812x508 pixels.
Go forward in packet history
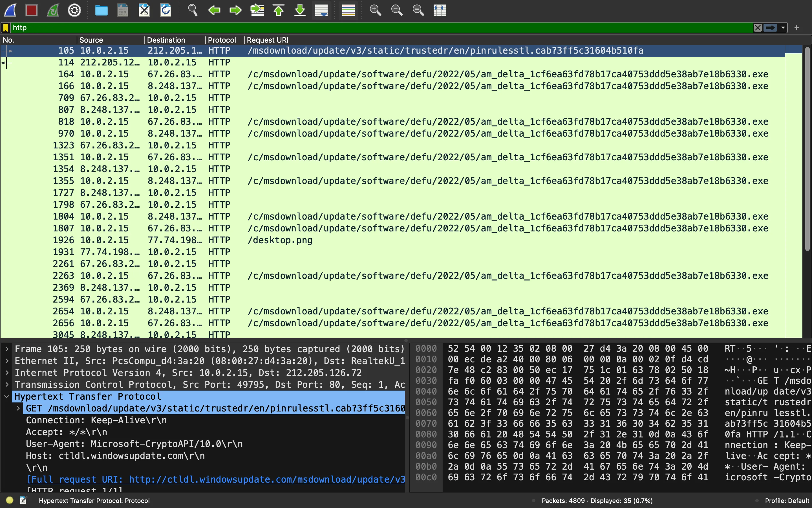pos(235,10)
